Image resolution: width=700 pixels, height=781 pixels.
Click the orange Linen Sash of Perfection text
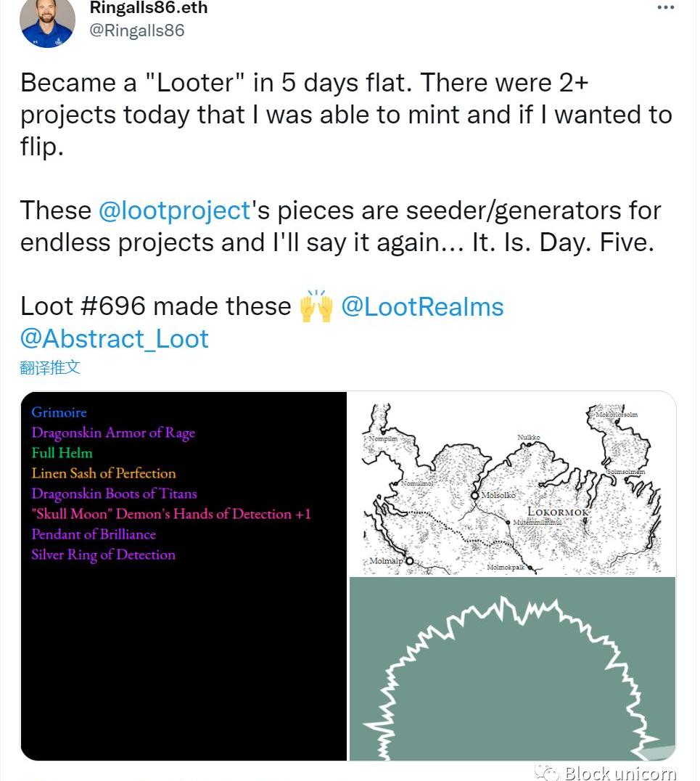coord(104,473)
